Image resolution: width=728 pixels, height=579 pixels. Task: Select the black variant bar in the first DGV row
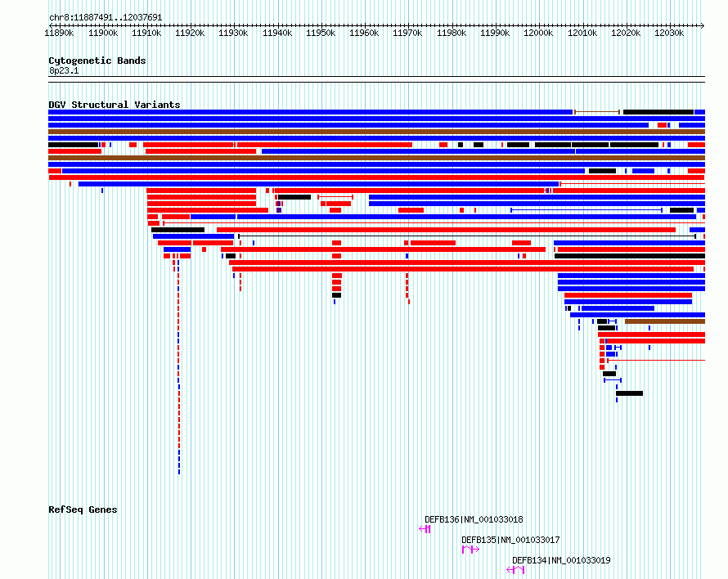click(658, 112)
